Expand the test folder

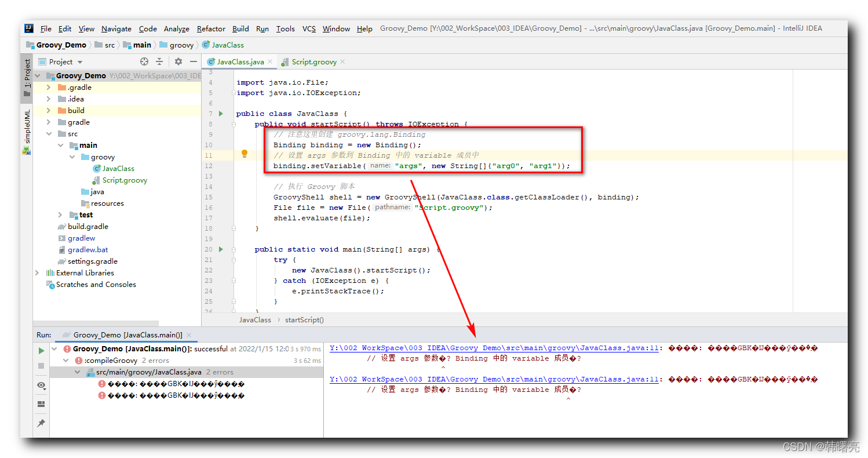tap(60, 215)
